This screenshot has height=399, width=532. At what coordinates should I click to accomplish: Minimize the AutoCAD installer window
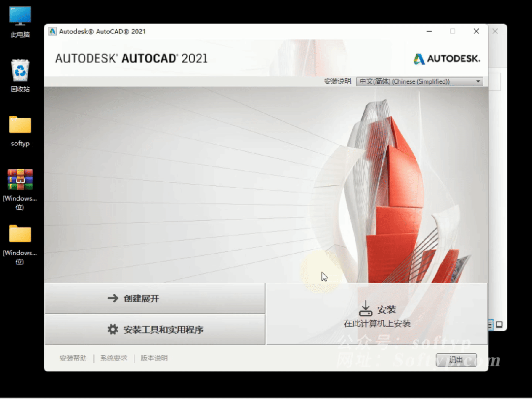[x=429, y=31]
